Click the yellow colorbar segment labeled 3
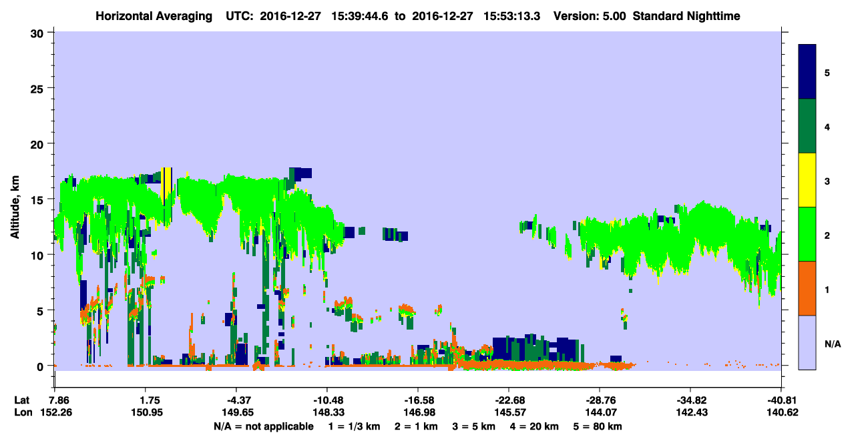Screen dimensions: 868x445 coord(807,180)
